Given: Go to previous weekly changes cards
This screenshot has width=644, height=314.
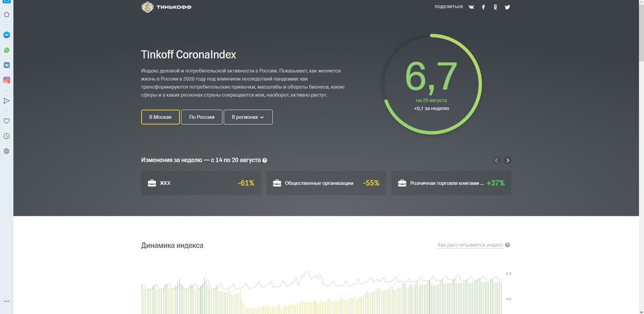Looking at the screenshot, I should pyautogui.click(x=496, y=160).
